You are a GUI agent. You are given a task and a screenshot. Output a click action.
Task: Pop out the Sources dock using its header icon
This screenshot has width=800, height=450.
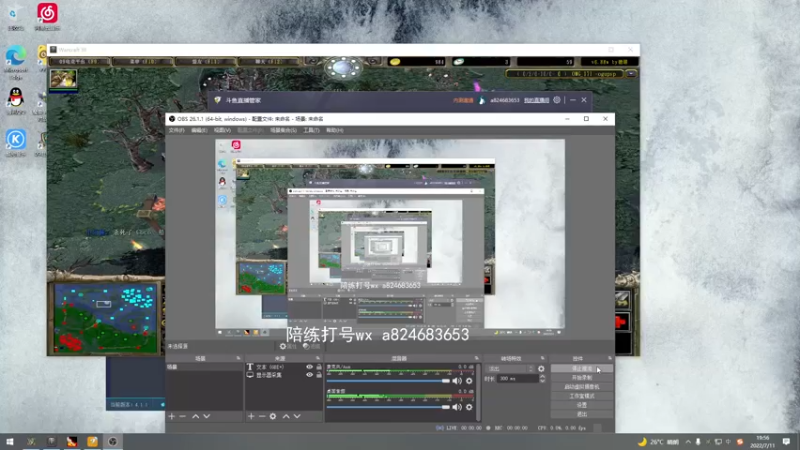click(x=318, y=359)
